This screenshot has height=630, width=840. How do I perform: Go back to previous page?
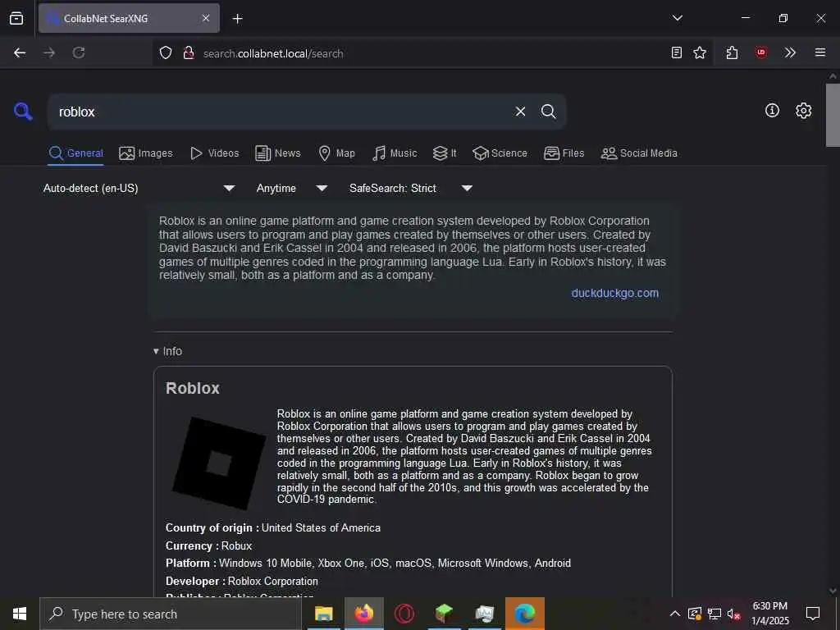tap(20, 52)
